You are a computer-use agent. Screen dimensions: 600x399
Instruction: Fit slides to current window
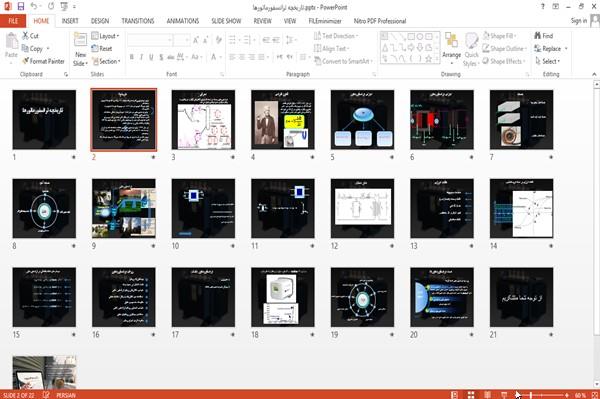pos(595,395)
